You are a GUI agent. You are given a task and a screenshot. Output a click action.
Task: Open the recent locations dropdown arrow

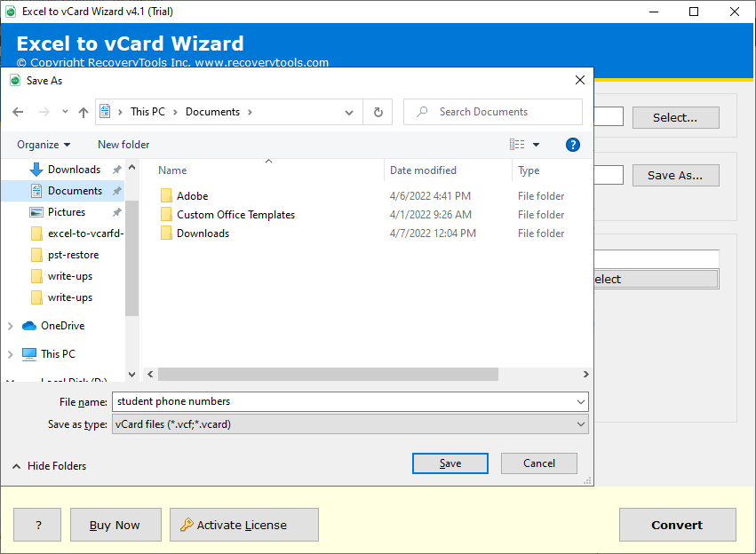[65, 112]
